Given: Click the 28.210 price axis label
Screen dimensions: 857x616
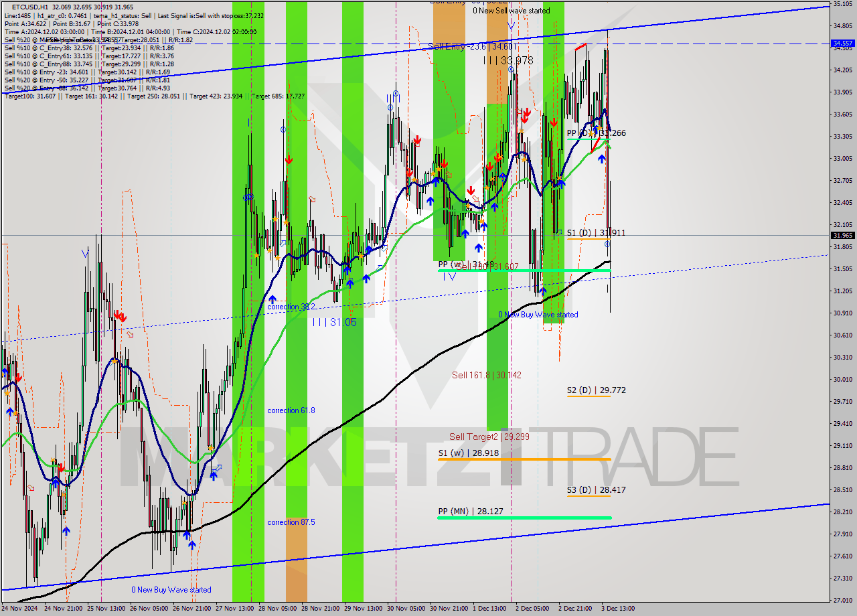Looking at the screenshot, I should pyautogui.click(x=842, y=512).
